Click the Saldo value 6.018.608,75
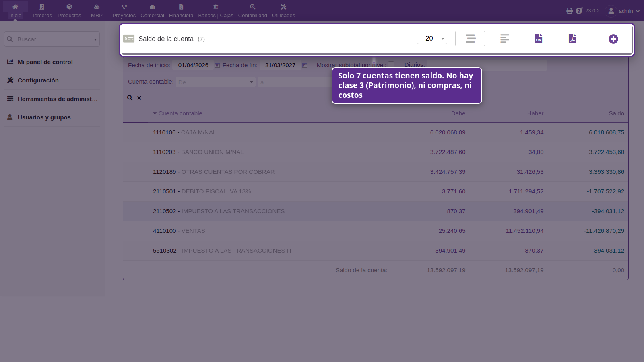This screenshot has width=644, height=362. click(607, 132)
